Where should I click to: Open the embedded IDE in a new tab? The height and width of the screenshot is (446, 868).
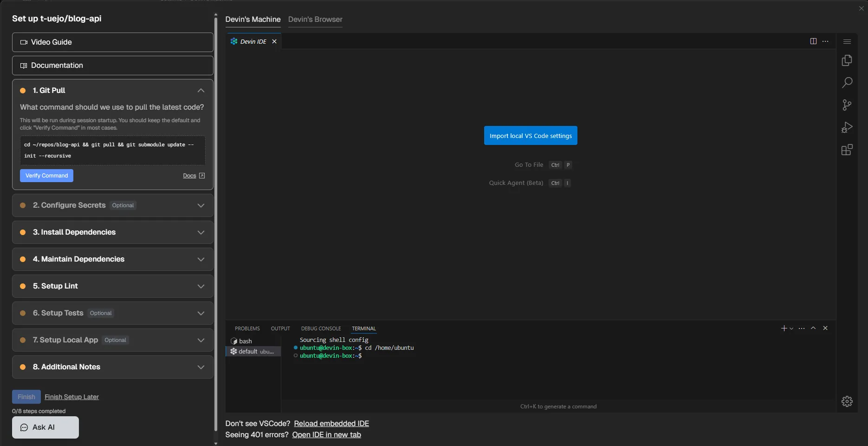[x=326, y=434]
